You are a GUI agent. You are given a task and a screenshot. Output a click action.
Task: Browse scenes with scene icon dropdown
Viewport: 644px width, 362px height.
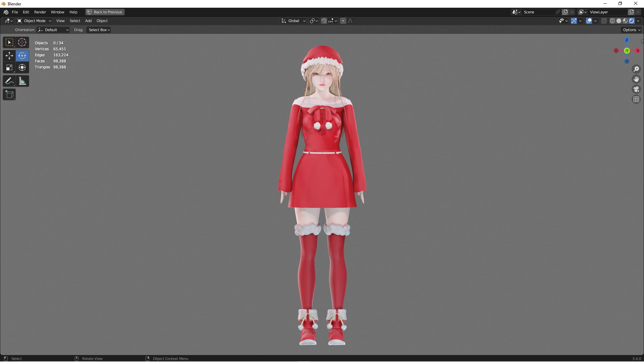coord(517,12)
